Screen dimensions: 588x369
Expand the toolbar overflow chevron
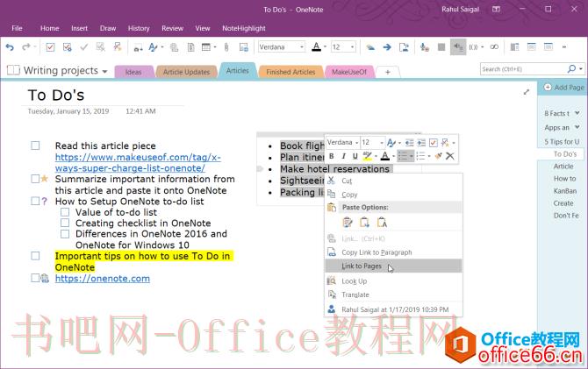tap(564, 47)
